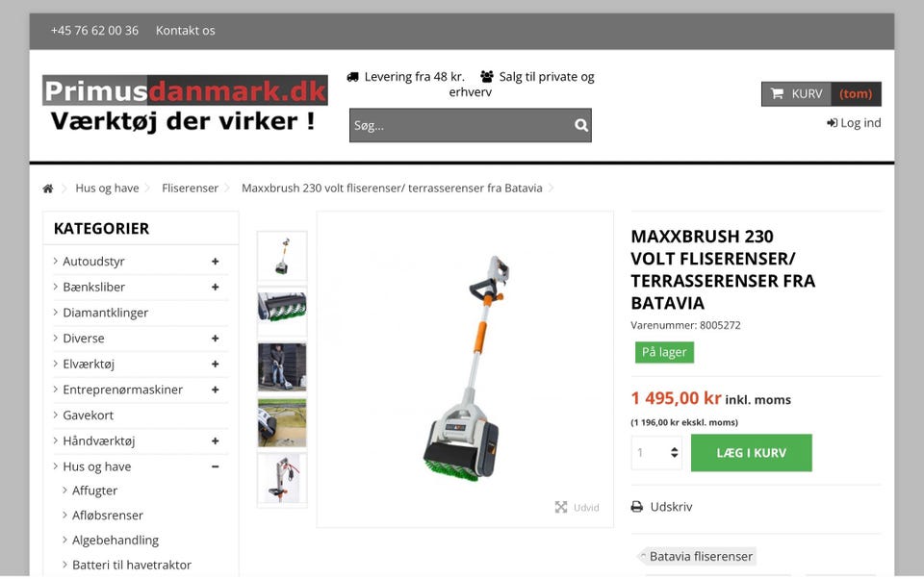
Task: Click the Batavia fliserenser tag
Action: pyautogui.click(x=697, y=556)
